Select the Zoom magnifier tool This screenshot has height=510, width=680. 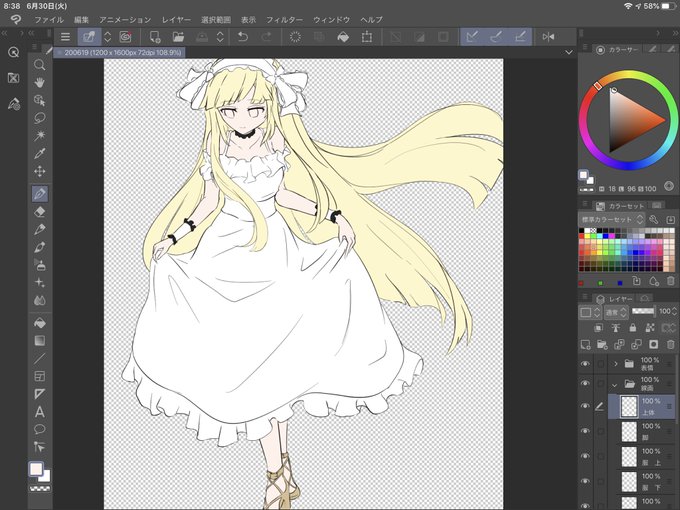(x=40, y=65)
